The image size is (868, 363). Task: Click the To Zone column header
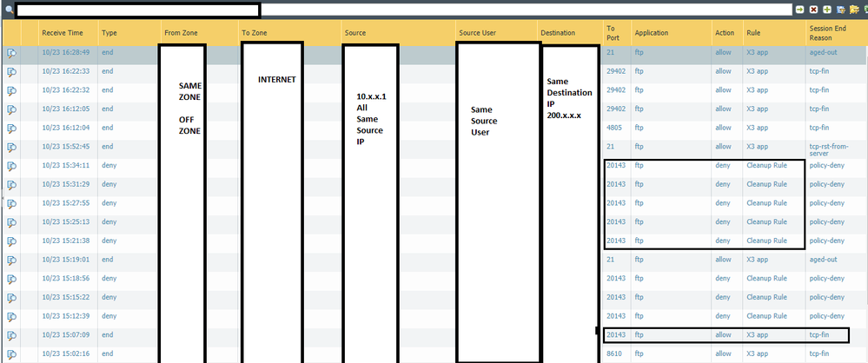tap(254, 33)
